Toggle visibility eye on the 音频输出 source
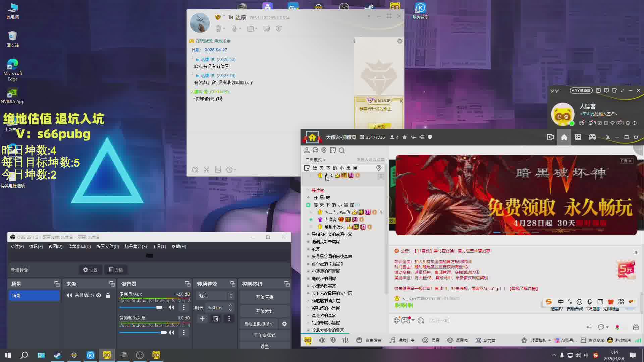The image size is (644, 362). coord(99,295)
